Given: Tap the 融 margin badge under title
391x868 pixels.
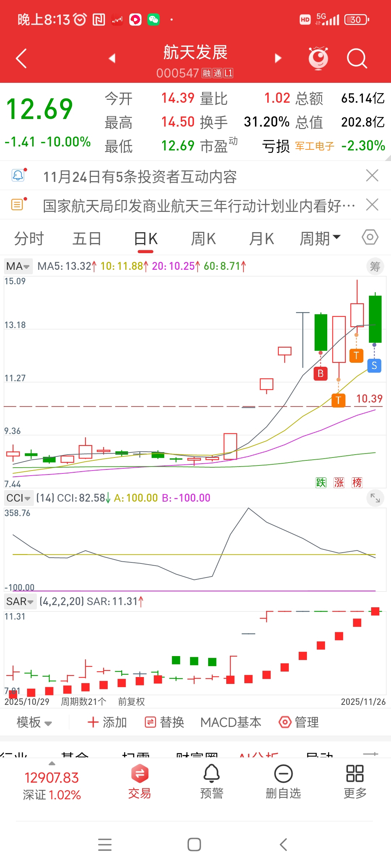Looking at the screenshot, I should point(207,73).
